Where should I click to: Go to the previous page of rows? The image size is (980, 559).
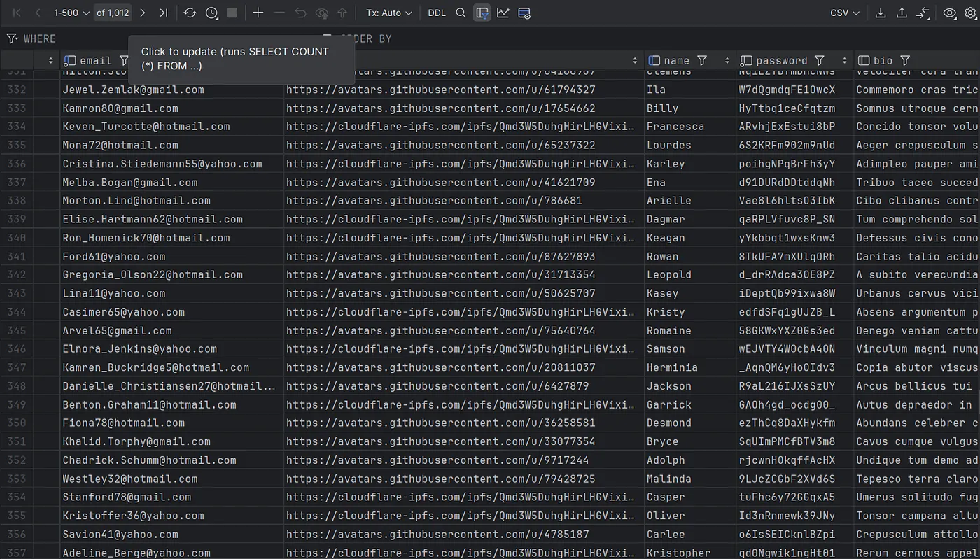pos(38,13)
